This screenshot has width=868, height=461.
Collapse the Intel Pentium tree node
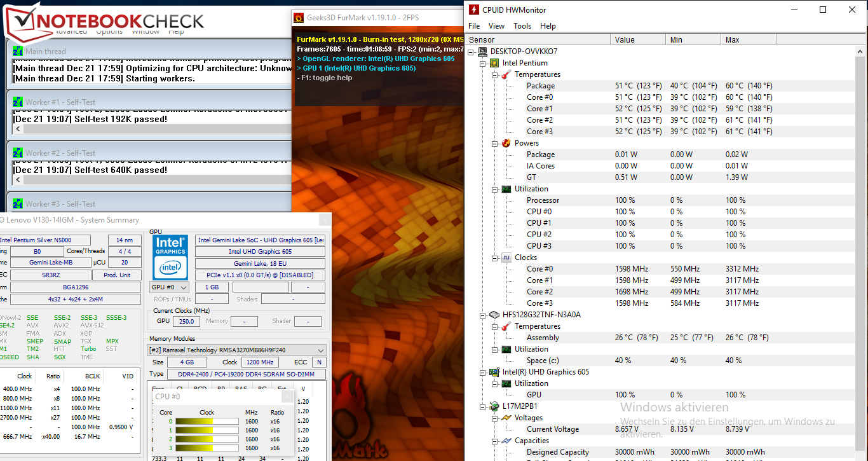click(x=483, y=63)
